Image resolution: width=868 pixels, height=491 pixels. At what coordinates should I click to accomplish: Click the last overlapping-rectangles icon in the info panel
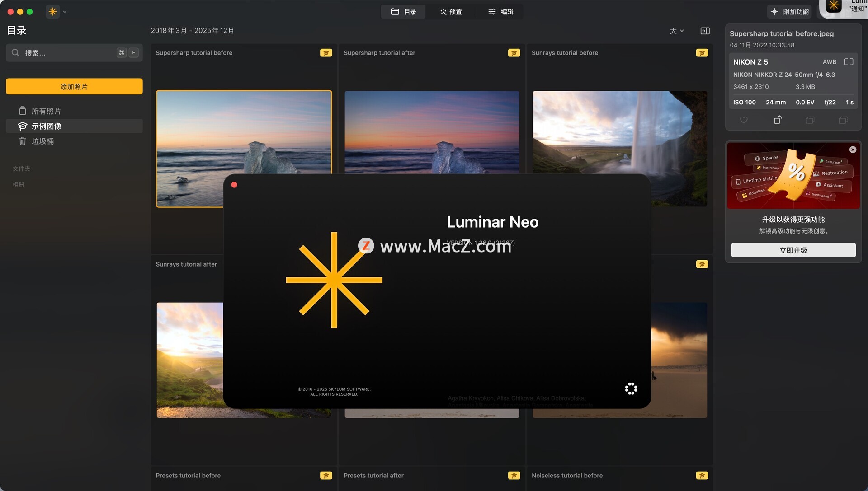[x=843, y=120]
